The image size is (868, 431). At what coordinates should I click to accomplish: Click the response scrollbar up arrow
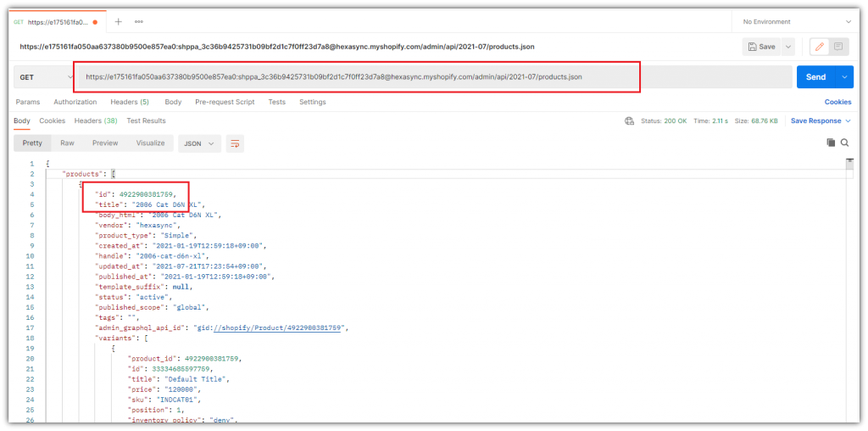coord(849,162)
